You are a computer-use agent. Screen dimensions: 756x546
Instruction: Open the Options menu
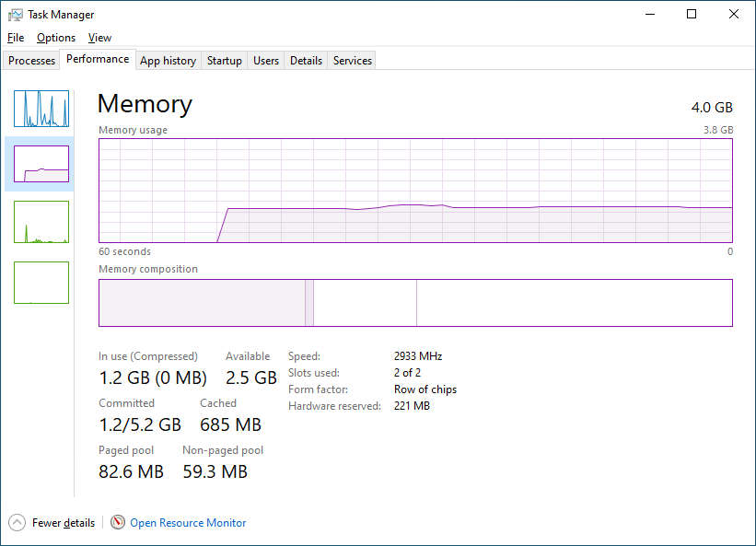[56, 38]
